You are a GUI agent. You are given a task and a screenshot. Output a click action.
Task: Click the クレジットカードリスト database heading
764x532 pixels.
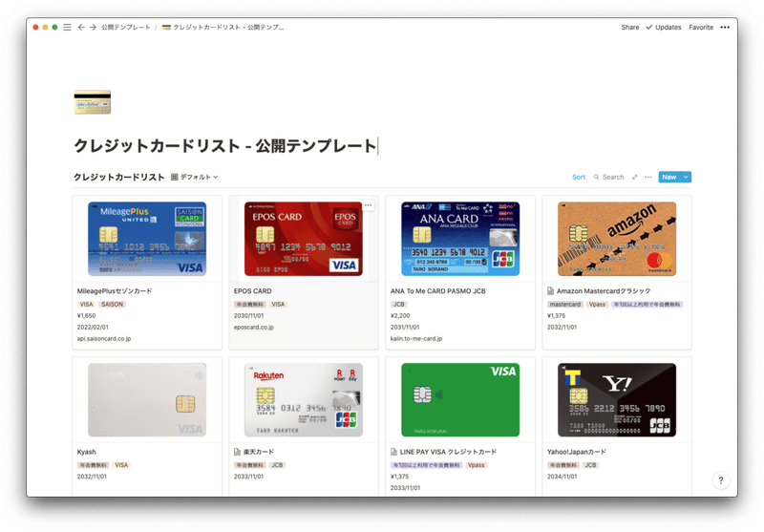point(118,178)
